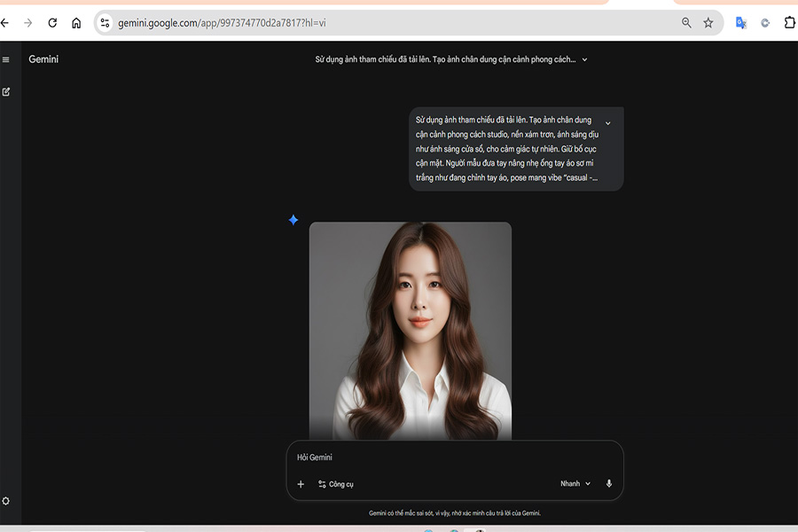Expand the conversation title dropdown chevron

pos(584,60)
